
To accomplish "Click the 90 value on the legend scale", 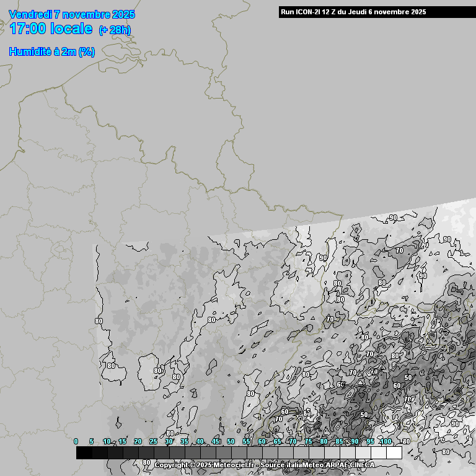I will pos(355,441).
